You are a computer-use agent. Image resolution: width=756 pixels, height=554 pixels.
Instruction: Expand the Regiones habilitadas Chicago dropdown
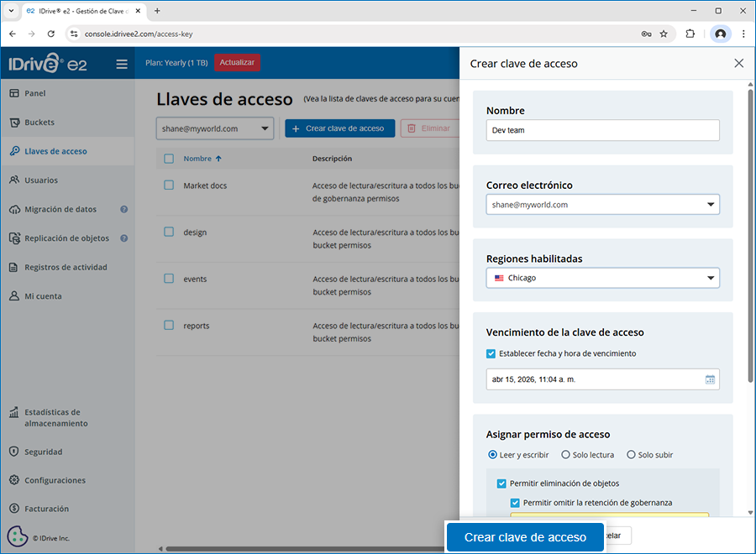[x=602, y=278]
